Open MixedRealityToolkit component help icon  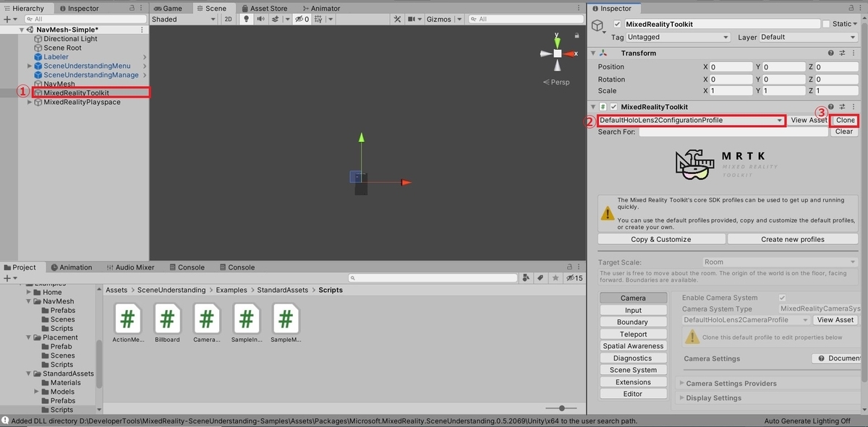(831, 107)
